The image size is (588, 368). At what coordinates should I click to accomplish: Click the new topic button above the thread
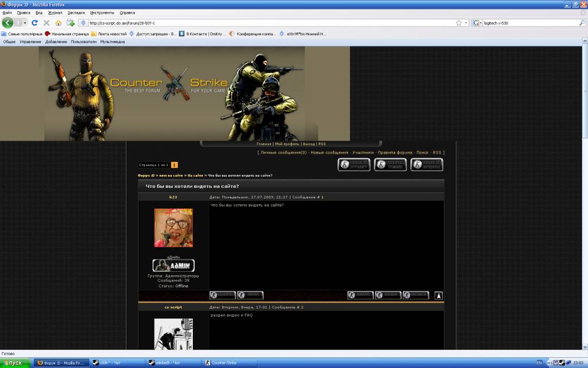(x=390, y=165)
